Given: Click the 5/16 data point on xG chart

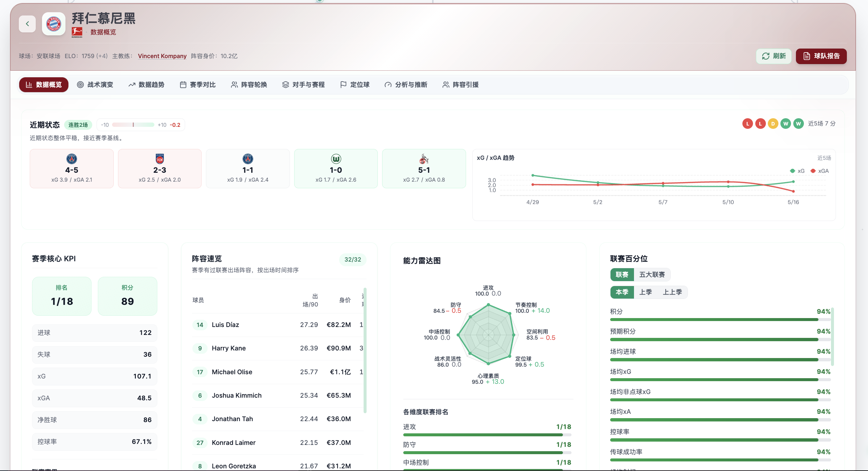Looking at the screenshot, I should point(793,182).
